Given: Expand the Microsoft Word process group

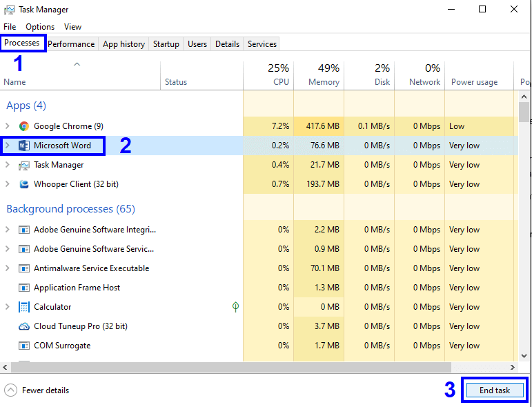Looking at the screenshot, I should pyautogui.click(x=7, y=146).
